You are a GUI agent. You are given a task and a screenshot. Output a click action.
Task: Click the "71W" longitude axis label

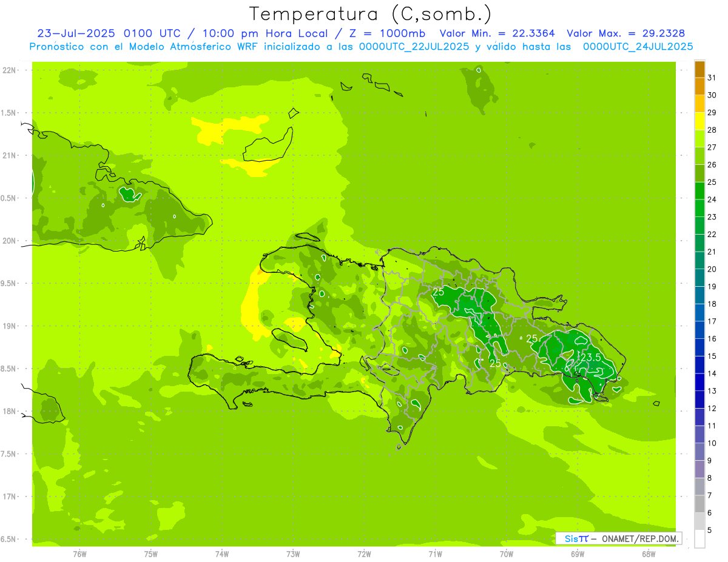(435, 555)
